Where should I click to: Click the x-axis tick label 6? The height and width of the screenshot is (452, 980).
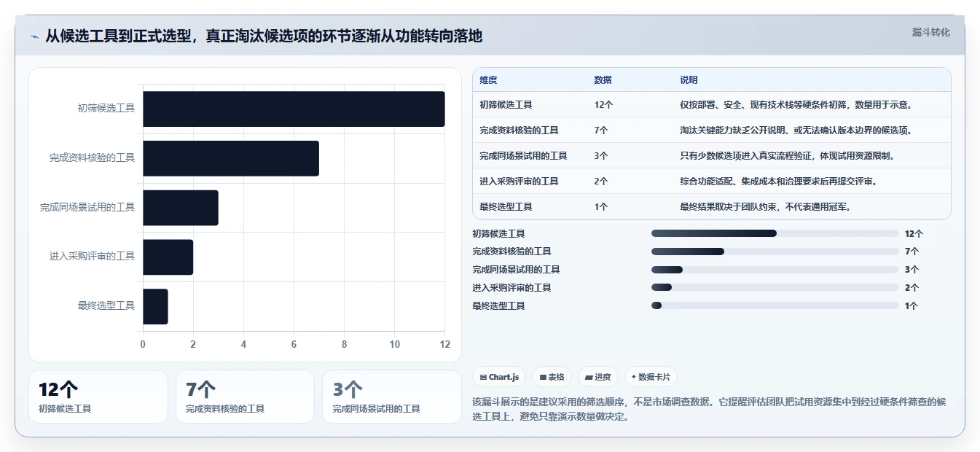pyautogui.click(x=294, y=345)
